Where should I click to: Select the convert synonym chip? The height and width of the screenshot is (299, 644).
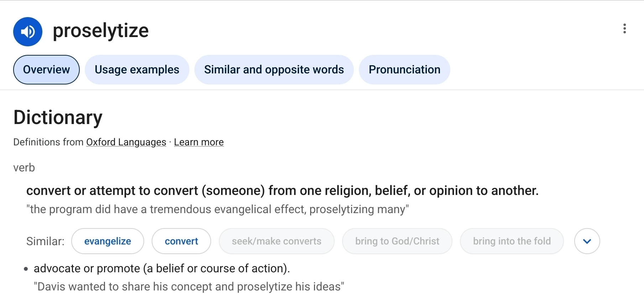(181, 241)
